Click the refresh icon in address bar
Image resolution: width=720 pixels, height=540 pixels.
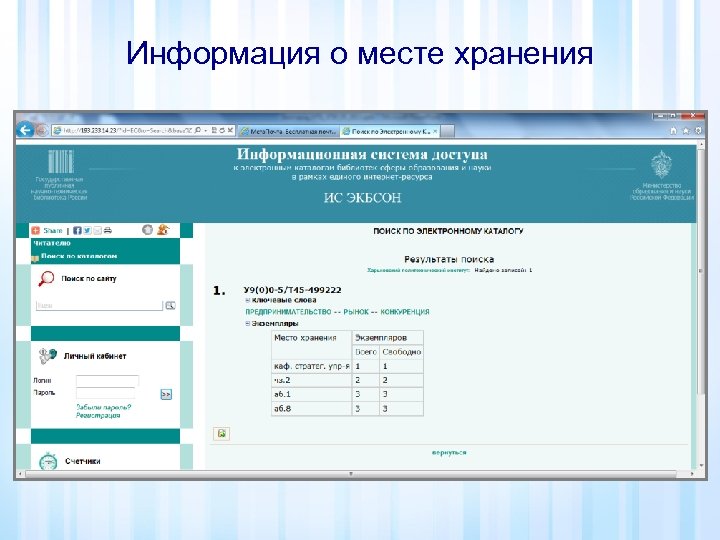click(x=222, y=131)
